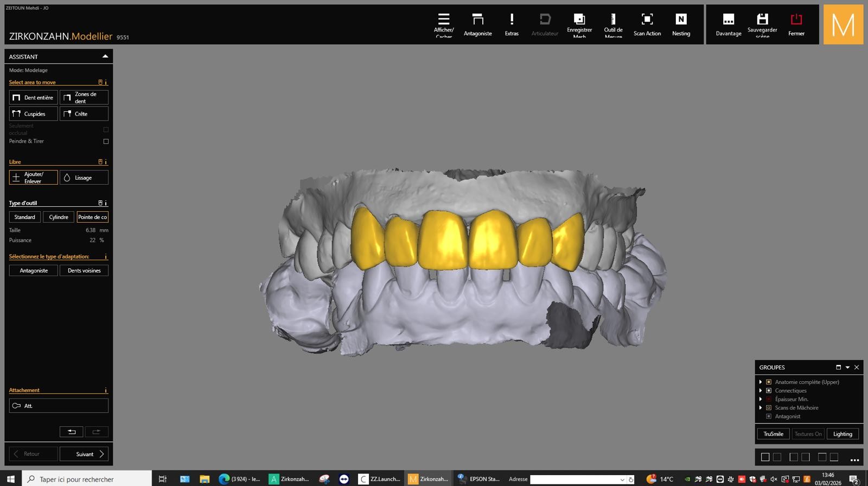Click the Taille value 6.38

tap(91, 230)
